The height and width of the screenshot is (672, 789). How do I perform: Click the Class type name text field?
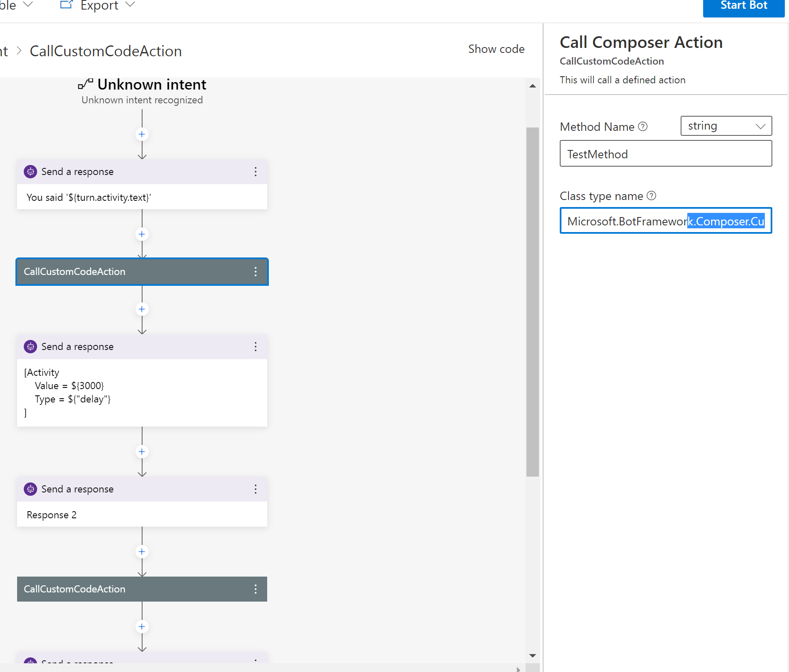click(665, 221)
